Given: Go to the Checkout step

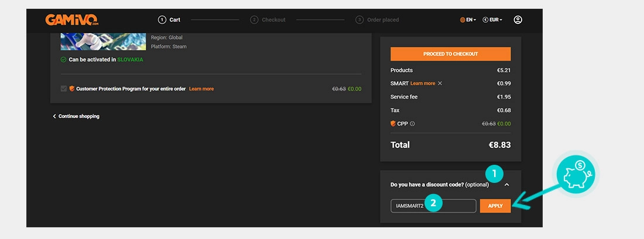Looking at the screenshot, I should tap(268, 20).
